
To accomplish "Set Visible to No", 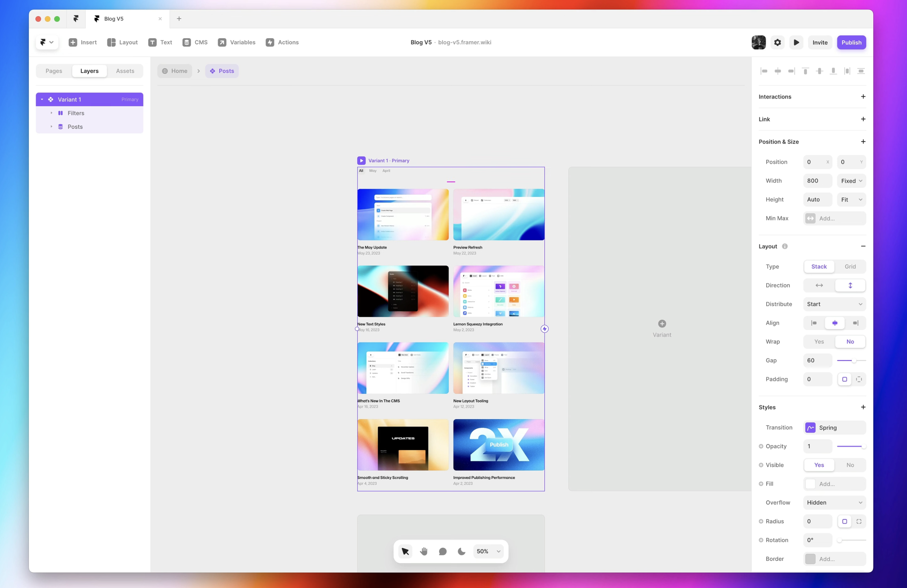I will click(x=850, y=465).
